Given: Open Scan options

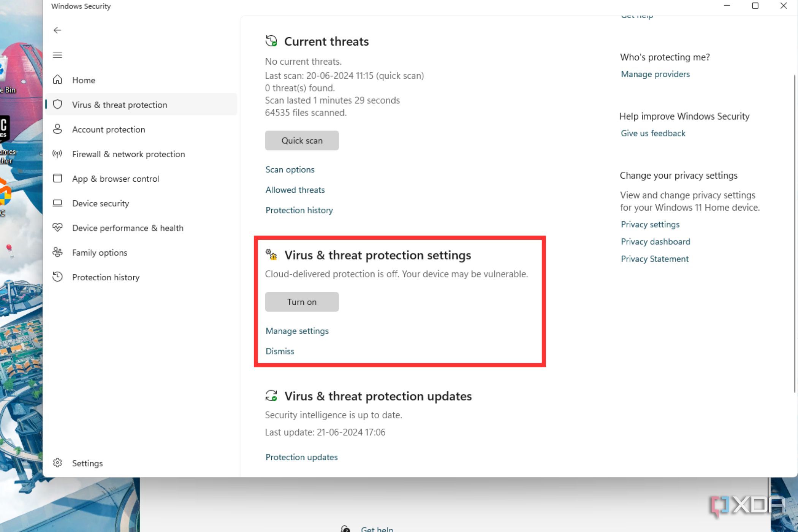Looking at the screenshot, I should click(290, 169).
